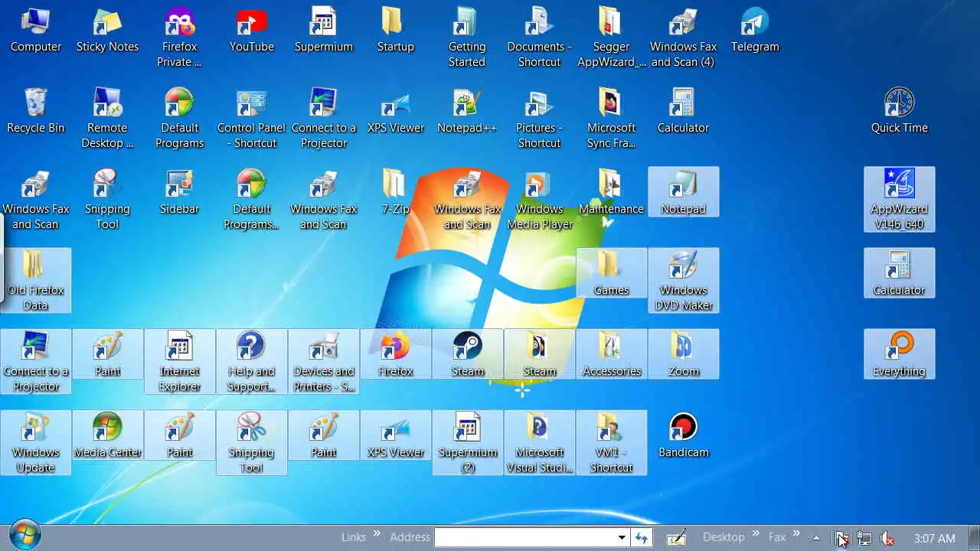The width and height of the screenshot is (980, 551).
Task: Open the Documents - Shortcut icon
Action: 540,38
